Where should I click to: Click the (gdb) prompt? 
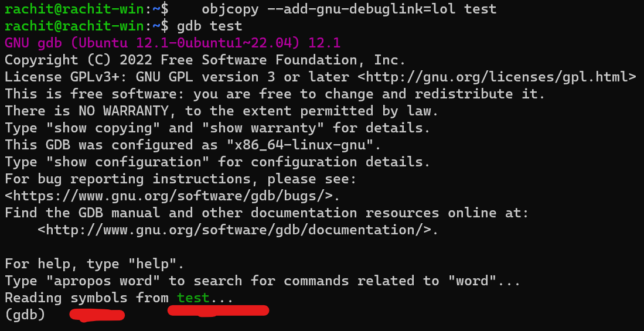[25, 315]
